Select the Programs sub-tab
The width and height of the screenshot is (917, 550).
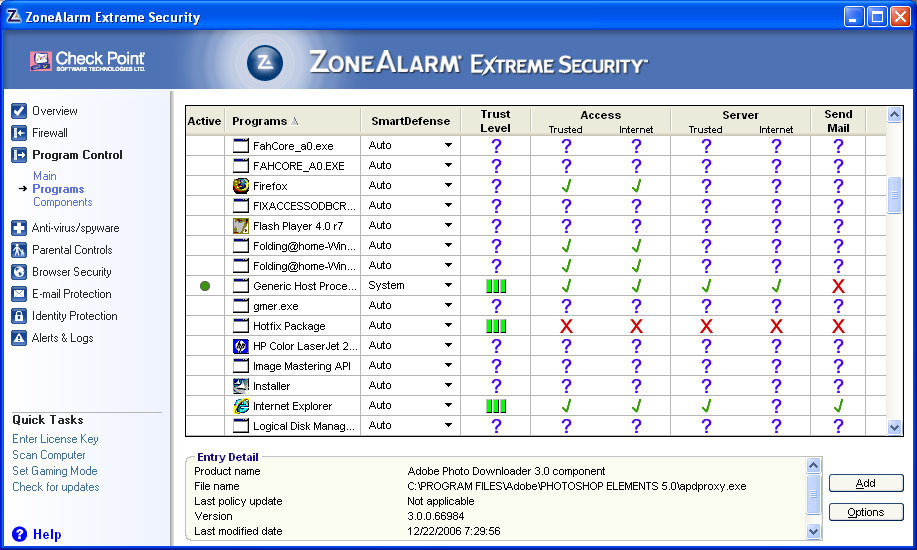pyautogui.click(x=58, y=189)
